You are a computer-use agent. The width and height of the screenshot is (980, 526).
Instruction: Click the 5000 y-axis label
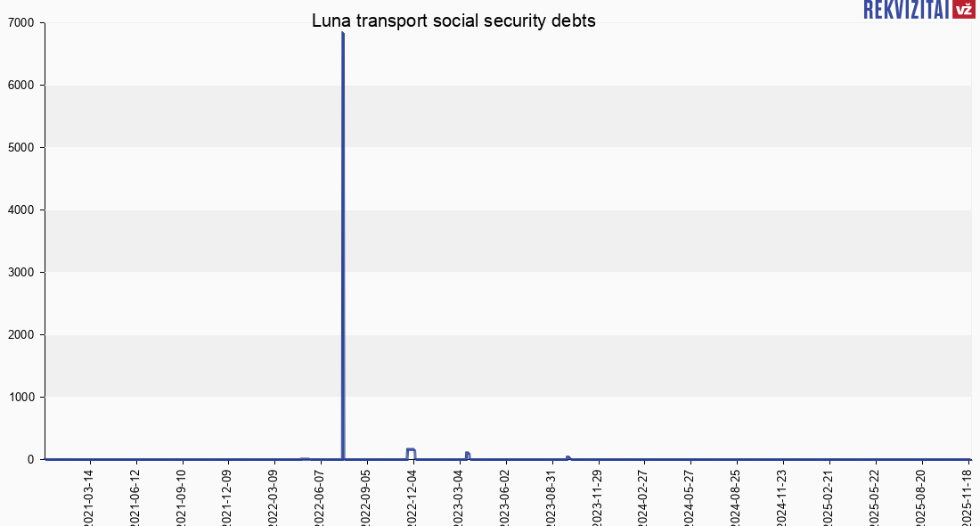pyautogui.click(x=21, y=148)
